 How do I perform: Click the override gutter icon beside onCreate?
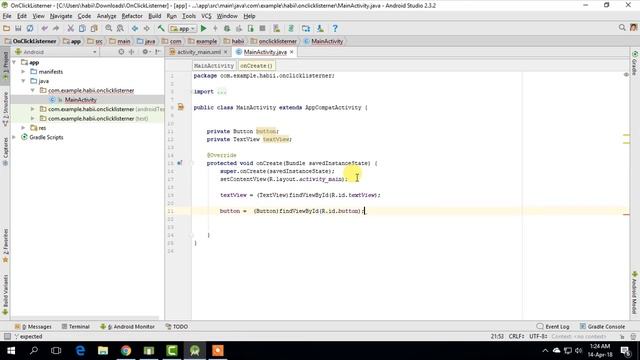180,163
